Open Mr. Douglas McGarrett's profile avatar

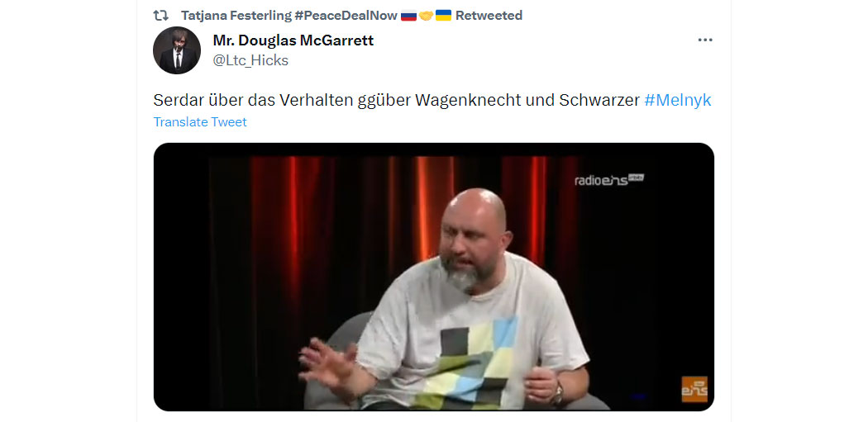[x=177, y=50]
